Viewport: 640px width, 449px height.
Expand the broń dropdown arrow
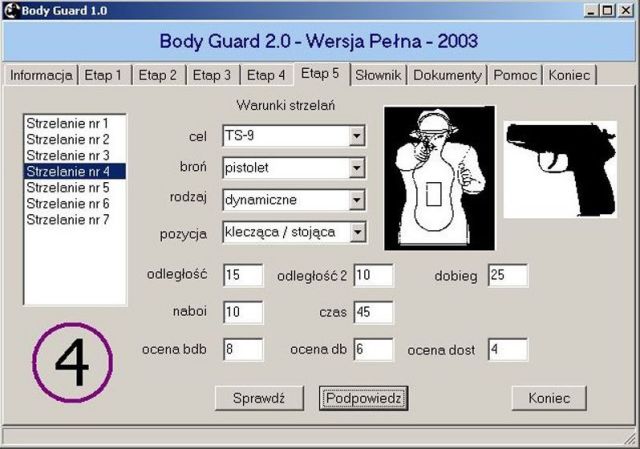click(357, 168)
